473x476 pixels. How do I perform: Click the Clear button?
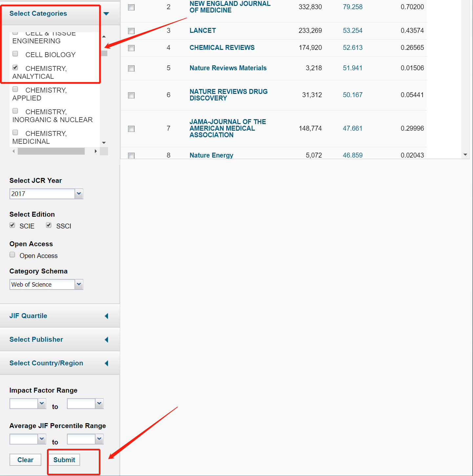pos(25,460)
